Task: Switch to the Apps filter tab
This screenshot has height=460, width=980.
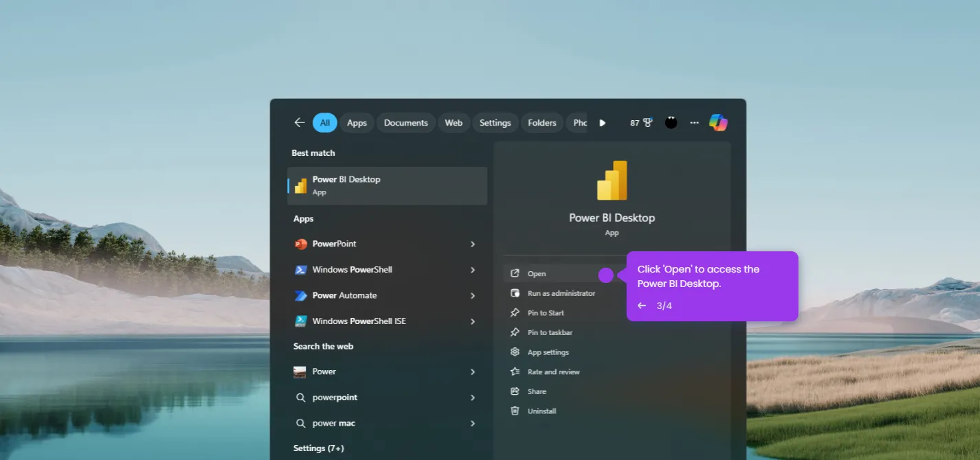Action: pos(357,123)
